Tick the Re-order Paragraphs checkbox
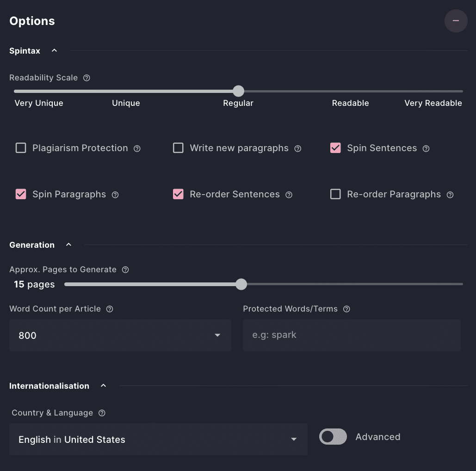476x471 pixels. [x=335, y=194]
